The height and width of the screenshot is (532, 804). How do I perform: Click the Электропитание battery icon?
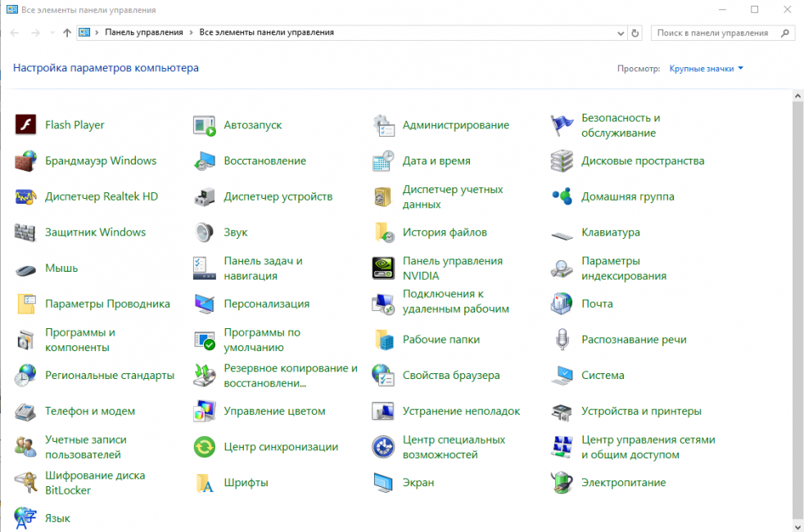(x=562, y=482)
